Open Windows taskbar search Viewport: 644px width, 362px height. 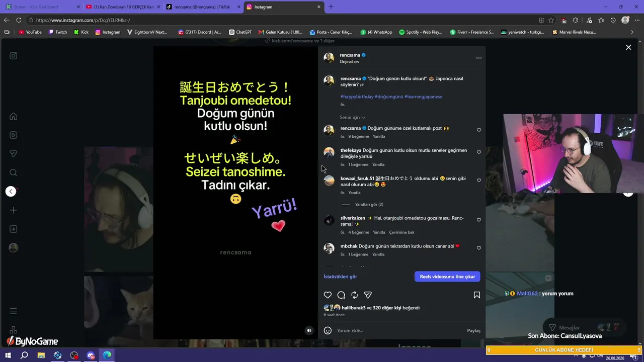point(24,355)
